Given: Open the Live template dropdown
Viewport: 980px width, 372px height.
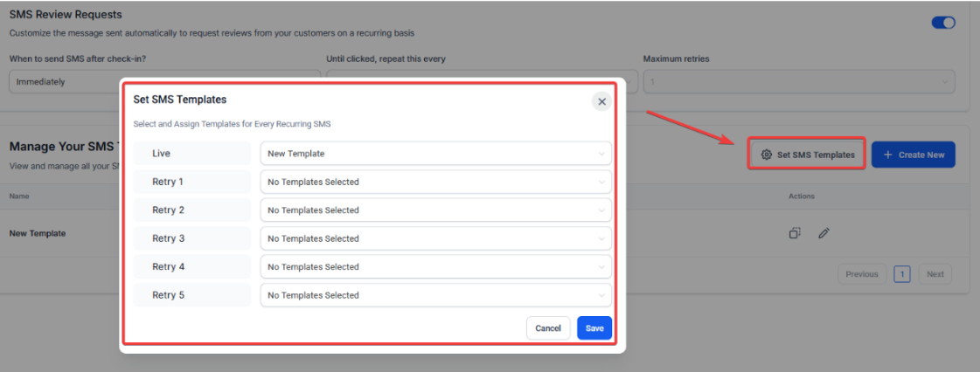Looking at the screenshot, I should click(x=435, y=154).
